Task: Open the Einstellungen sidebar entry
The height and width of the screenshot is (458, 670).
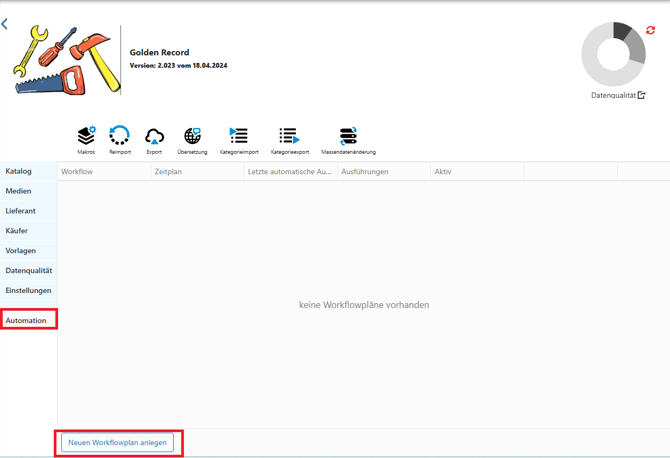Action: [x=28, y=291]
